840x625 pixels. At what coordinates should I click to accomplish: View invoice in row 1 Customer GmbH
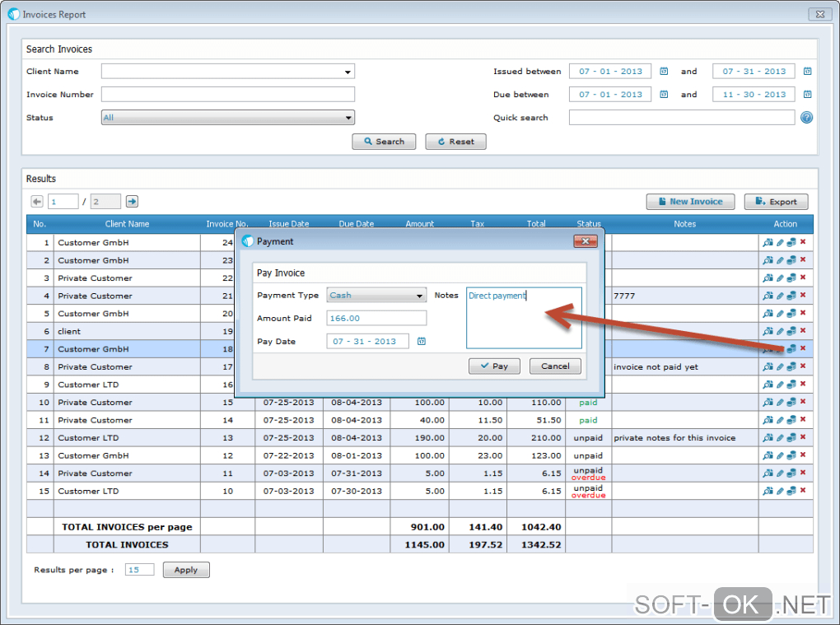[x=768, y=243]
